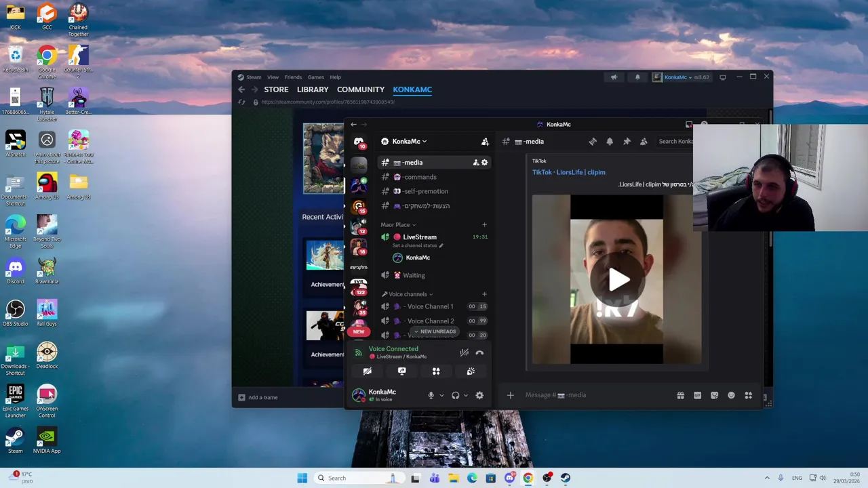Open TikTok · LiorsLife | clipim link

tap(568, 172)
